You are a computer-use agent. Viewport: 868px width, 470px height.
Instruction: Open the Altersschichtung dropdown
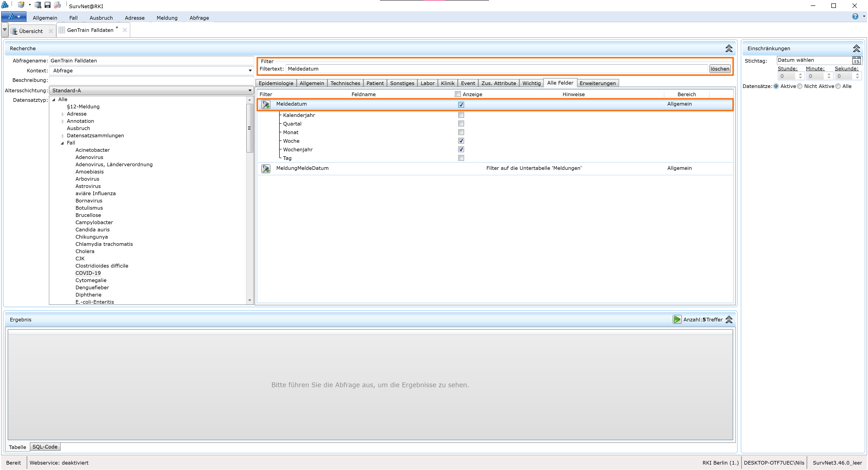[x=250, y=90]
